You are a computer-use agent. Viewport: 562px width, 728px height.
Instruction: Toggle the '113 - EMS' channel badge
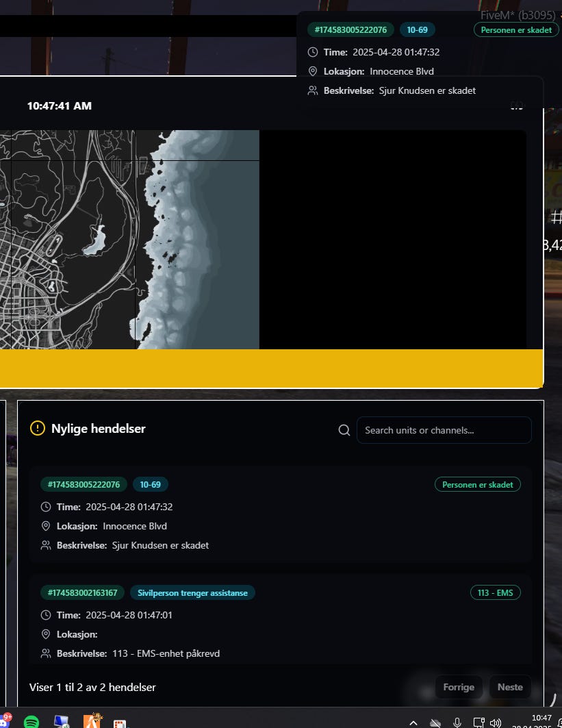(x=495, y=592)
